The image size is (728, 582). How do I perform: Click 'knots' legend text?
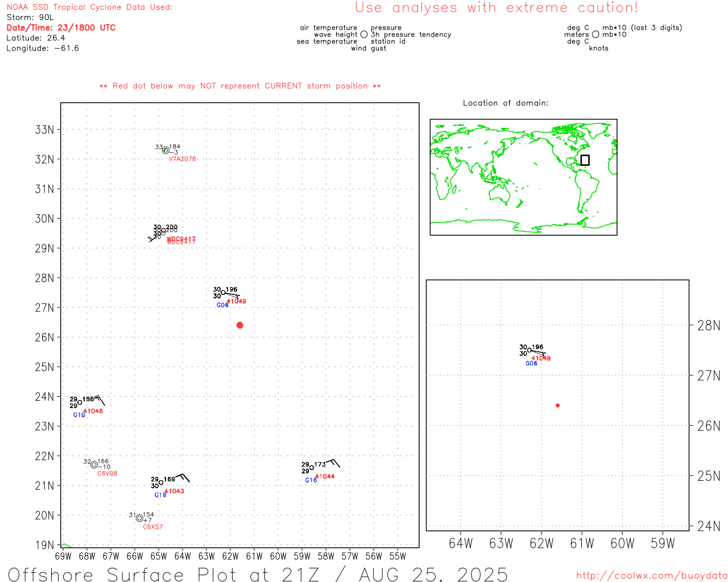(x=599, y=48)
